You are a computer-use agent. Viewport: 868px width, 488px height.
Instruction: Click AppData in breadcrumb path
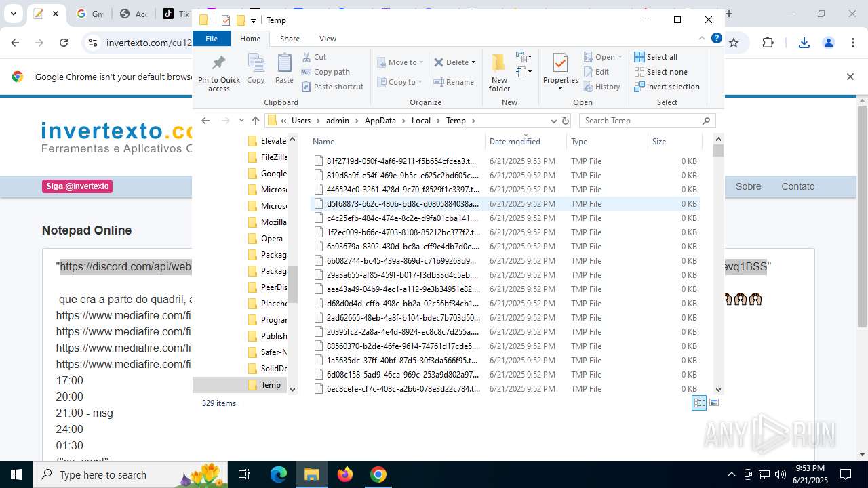(380, 121)
